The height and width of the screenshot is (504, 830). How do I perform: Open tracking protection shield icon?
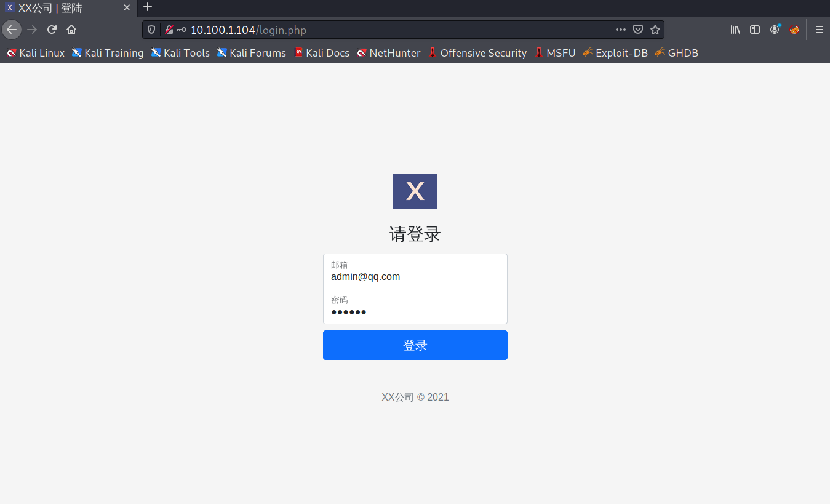tap(151, 30)
